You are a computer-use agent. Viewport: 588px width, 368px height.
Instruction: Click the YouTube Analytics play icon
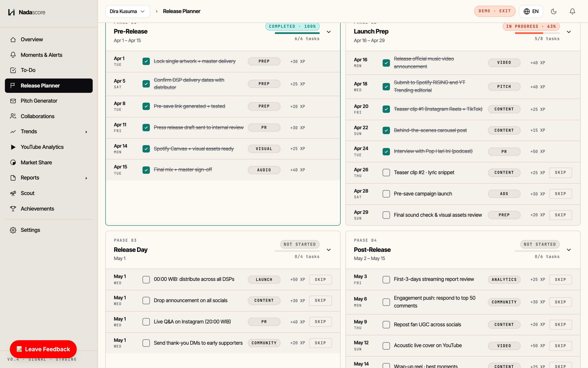point(13,147)
